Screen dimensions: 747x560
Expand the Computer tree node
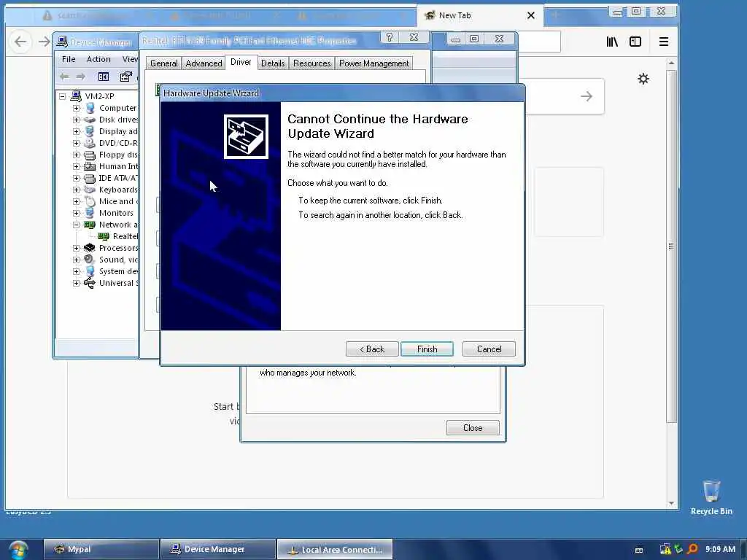click(x=76, y=108)
